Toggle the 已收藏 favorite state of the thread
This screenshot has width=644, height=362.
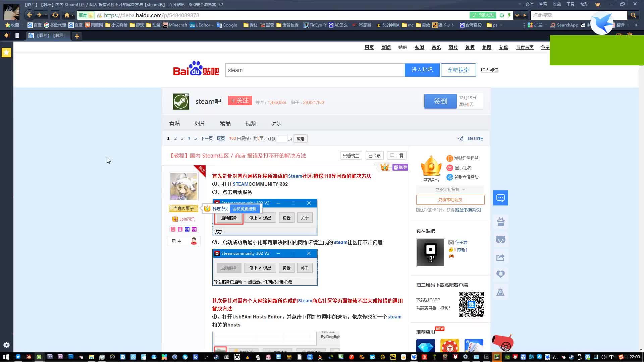(x=374, y=155)
